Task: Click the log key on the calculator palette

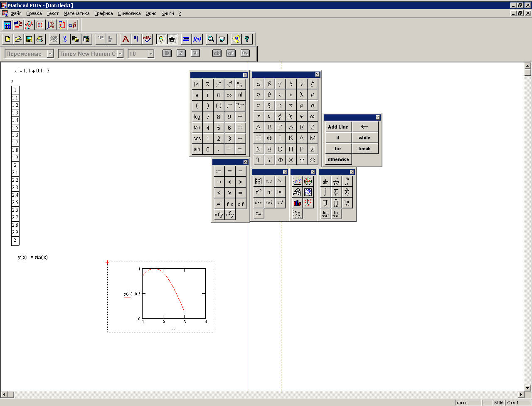Action: 197,116
